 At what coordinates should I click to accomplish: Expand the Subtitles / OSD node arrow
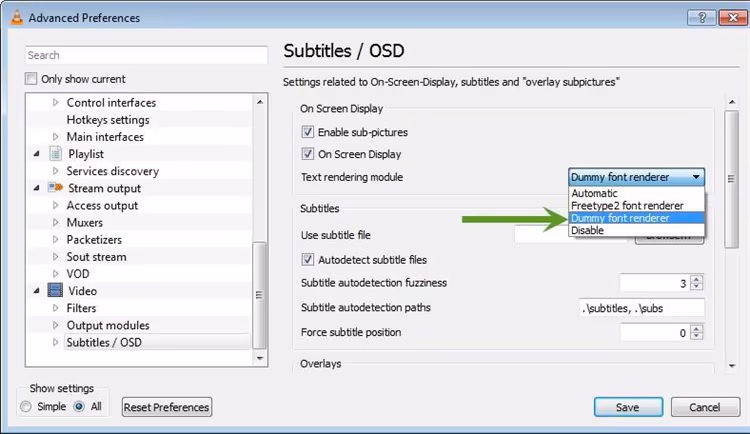tap(55, 342)
